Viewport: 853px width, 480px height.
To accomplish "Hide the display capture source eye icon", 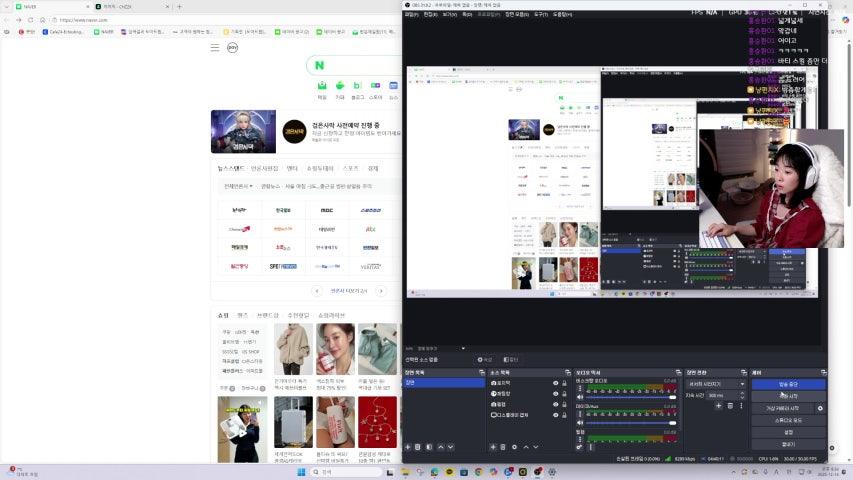I will point(555,415).
